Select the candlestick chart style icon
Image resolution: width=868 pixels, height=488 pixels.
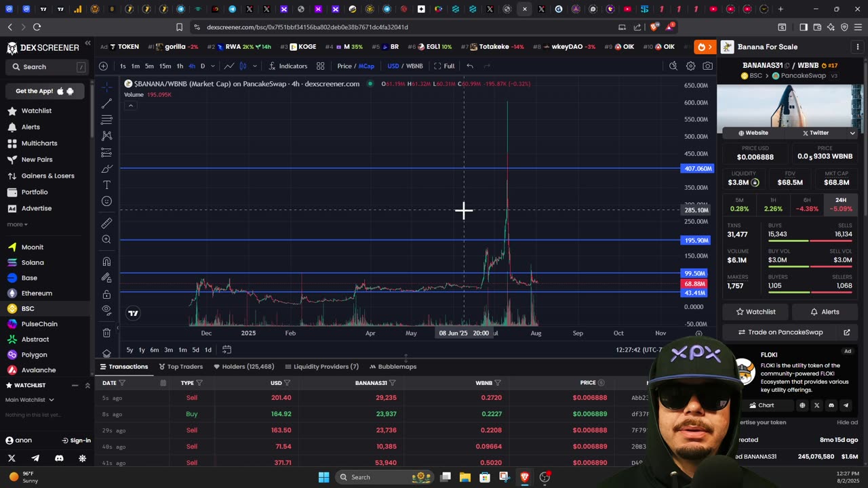243,66
